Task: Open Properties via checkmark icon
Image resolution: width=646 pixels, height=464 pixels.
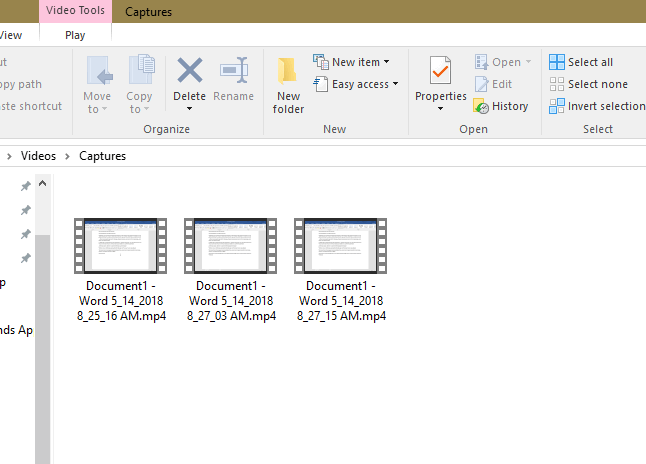Action: tap(440, 70)
